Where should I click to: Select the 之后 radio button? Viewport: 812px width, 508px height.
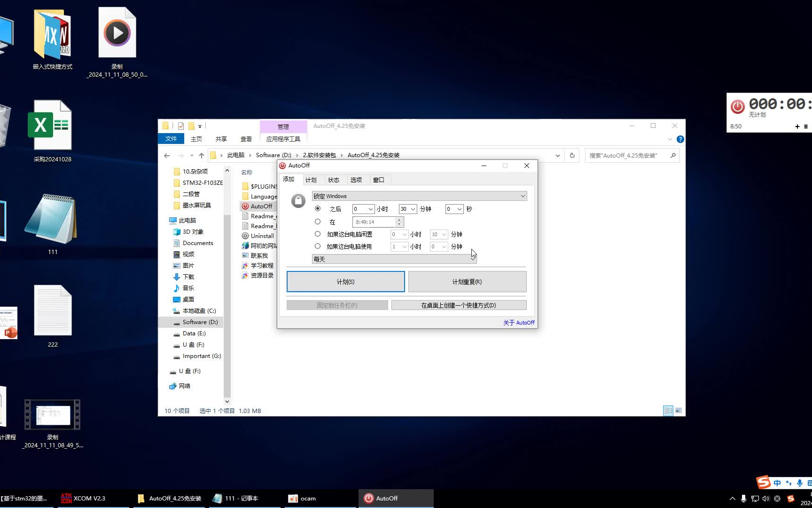click(318, 208)
